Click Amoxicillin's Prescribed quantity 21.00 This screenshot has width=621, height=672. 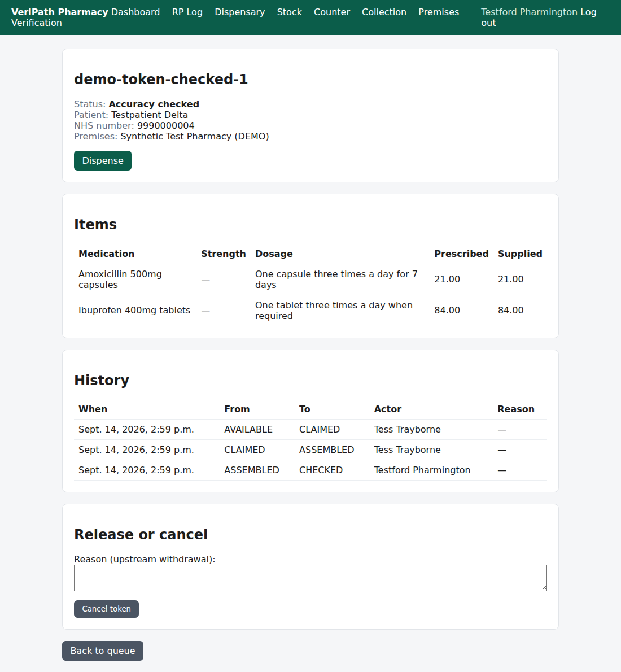447,280
